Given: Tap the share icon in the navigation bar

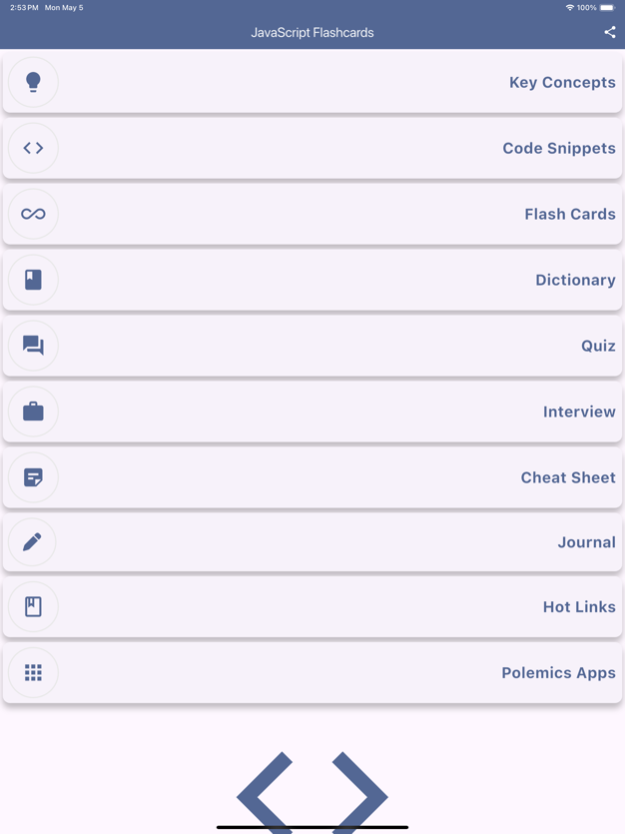Looking at the screenshot, I should point(611,32).
